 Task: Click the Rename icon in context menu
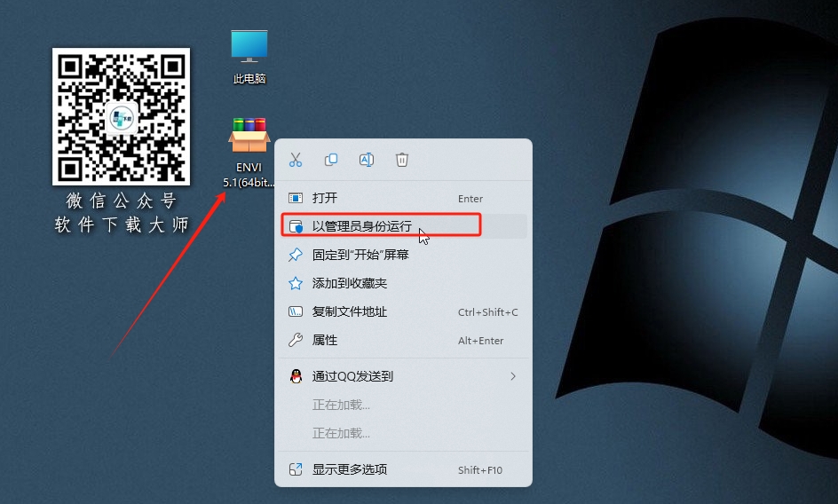coord(367,160)
